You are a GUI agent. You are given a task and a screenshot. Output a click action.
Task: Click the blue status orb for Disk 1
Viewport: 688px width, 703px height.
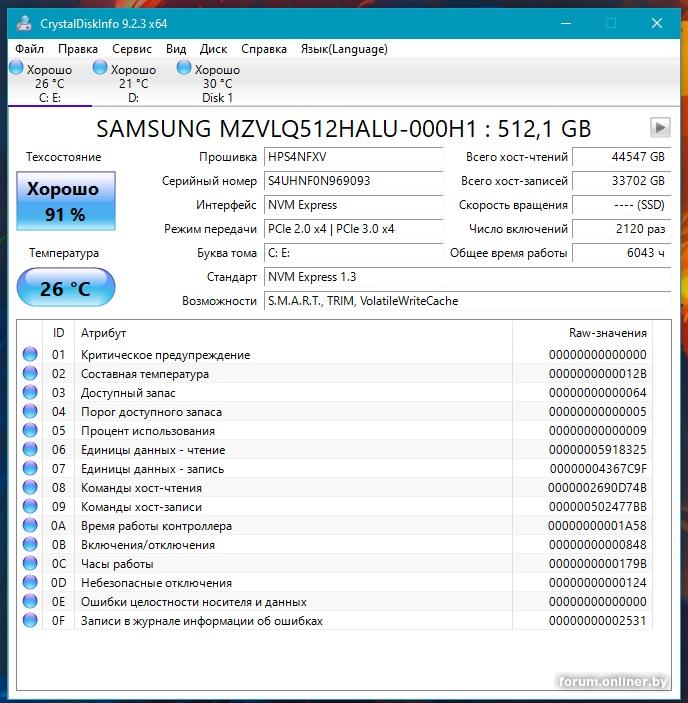coord(184,68)
